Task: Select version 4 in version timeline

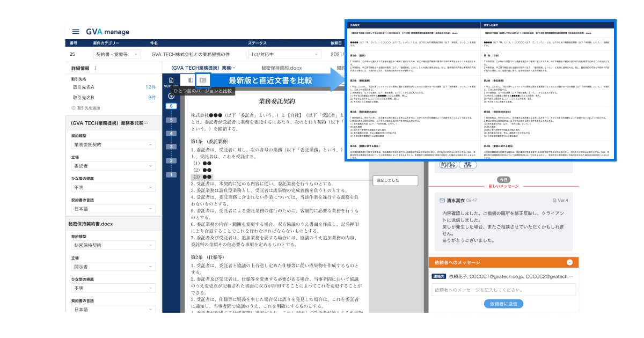Action: pos(171,134)
